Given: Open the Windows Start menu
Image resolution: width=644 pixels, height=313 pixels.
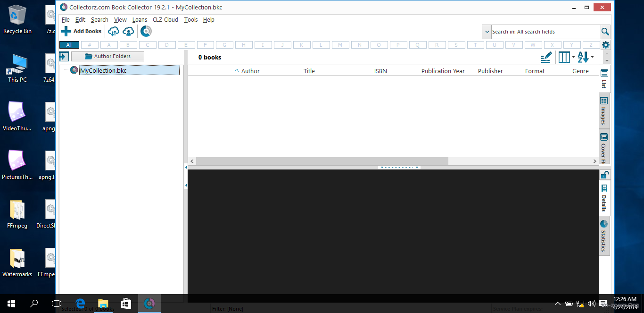Looking at the screenshot, I should (x=11, y=304).
